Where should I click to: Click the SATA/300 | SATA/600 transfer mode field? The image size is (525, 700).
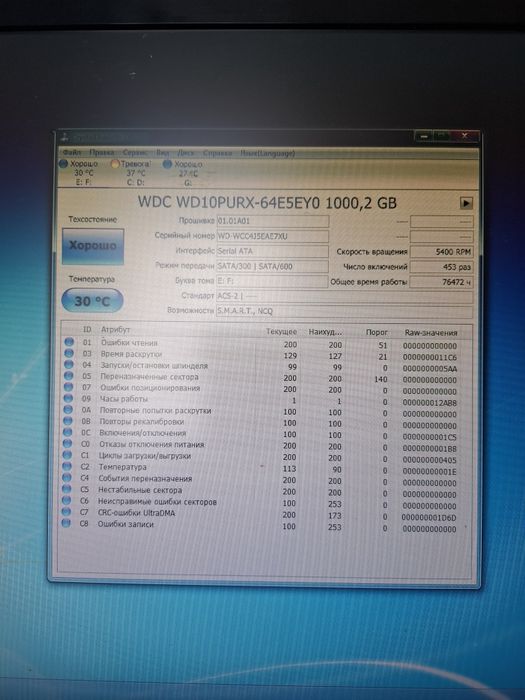click(x=273, y=267)
